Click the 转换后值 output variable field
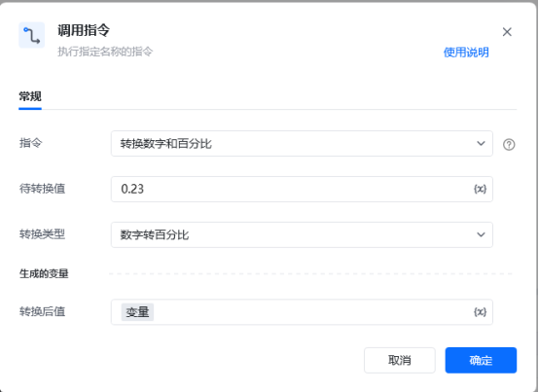The height and width of the screenshot is (392, 539). coord(302,312)
